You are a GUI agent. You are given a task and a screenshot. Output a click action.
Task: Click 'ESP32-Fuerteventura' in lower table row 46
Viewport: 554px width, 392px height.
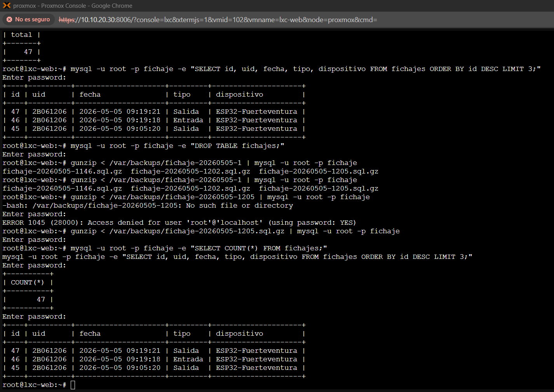point(256,359)
